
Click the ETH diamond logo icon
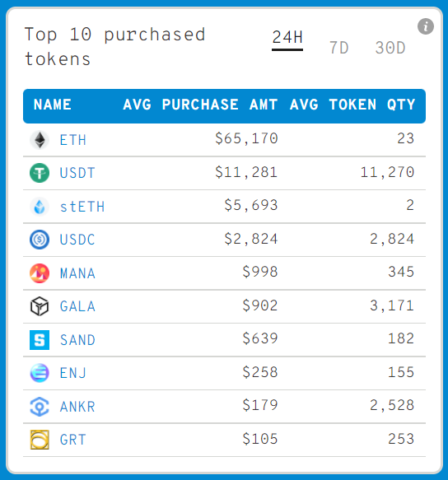pyautogui.click(x=40, y=140)
